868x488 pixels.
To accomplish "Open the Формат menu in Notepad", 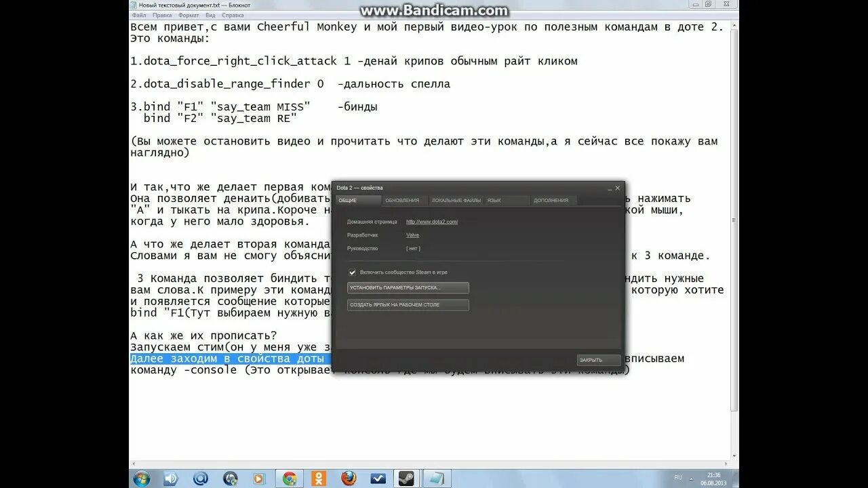I will [x=189, y=14].
